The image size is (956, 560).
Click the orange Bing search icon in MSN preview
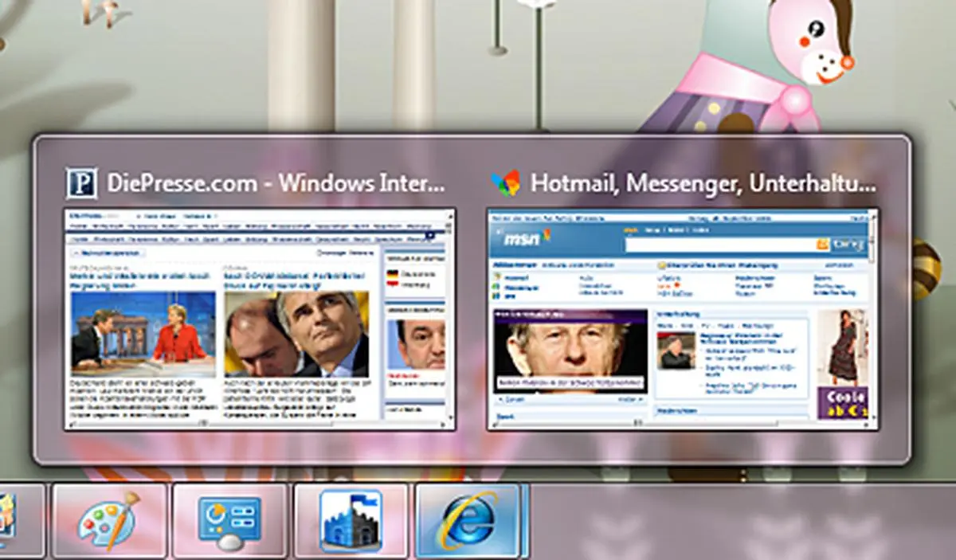click(x=821, y=244)
